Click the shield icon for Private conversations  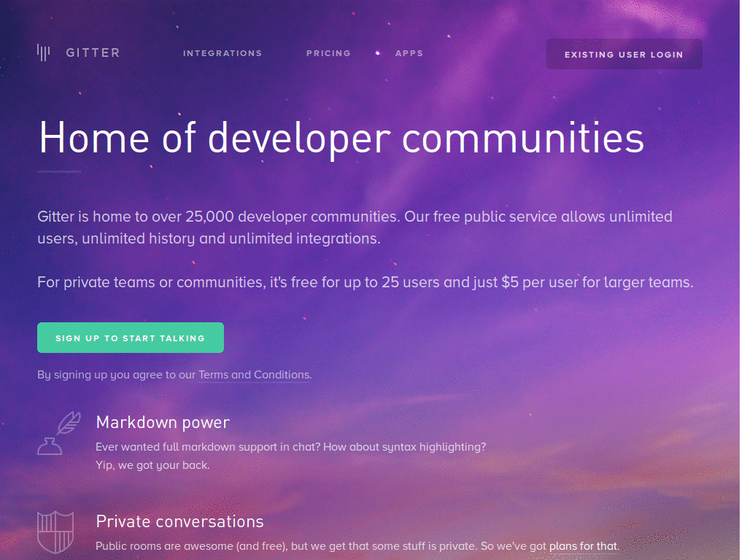coord(55,532)
